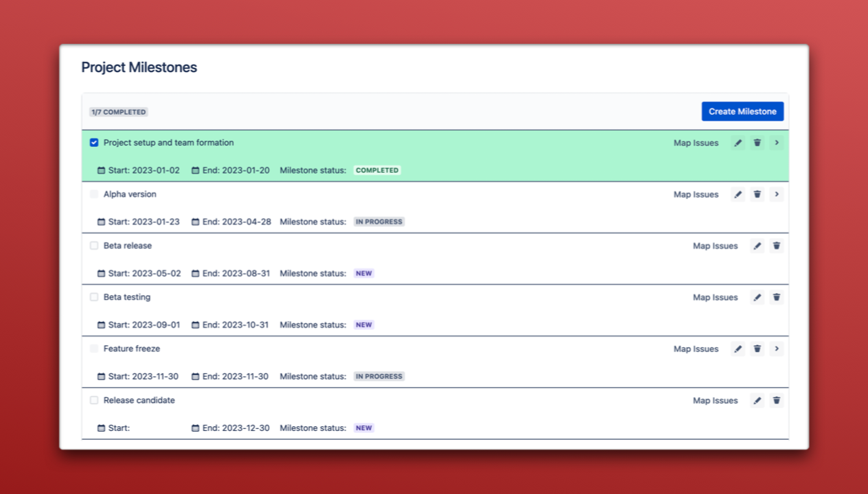868x494 pixels.
Task: Click the 1/7 COMPLETED progress badge
Action: pos(119,112)
